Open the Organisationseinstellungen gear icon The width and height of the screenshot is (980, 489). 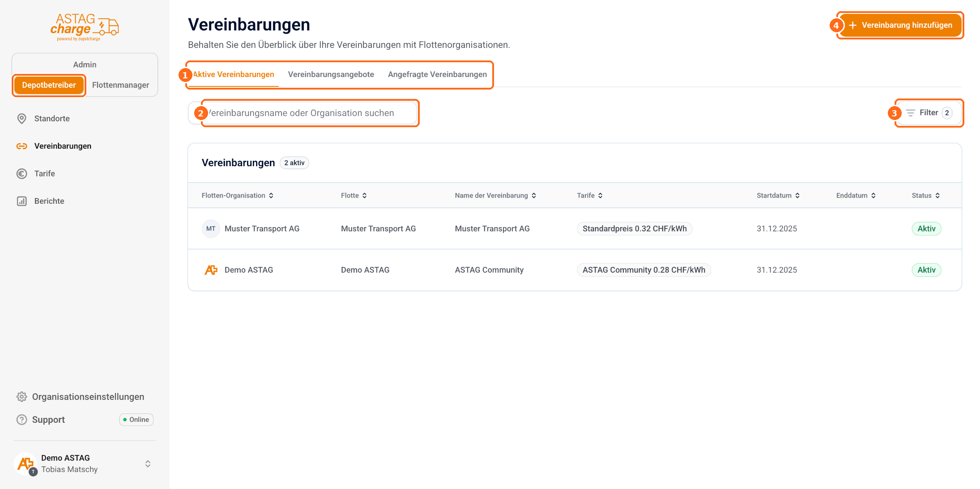click(x=21, y=397)
